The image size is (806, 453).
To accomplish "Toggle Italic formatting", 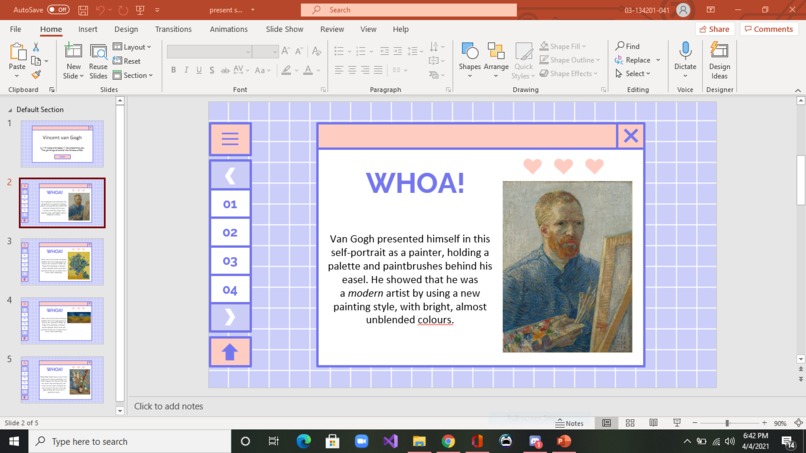I will pyautogui.click(x=186, y=70).
